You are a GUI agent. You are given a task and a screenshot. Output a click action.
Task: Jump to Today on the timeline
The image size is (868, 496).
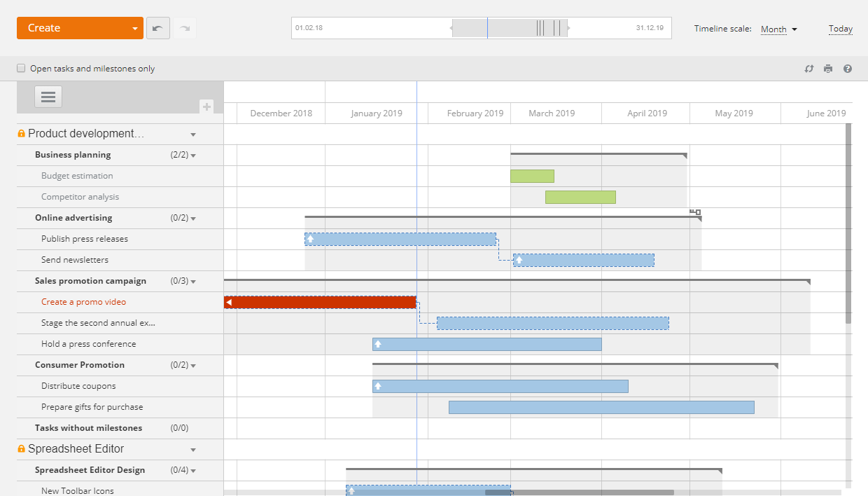pyautogui.click(x=840, y=29)
